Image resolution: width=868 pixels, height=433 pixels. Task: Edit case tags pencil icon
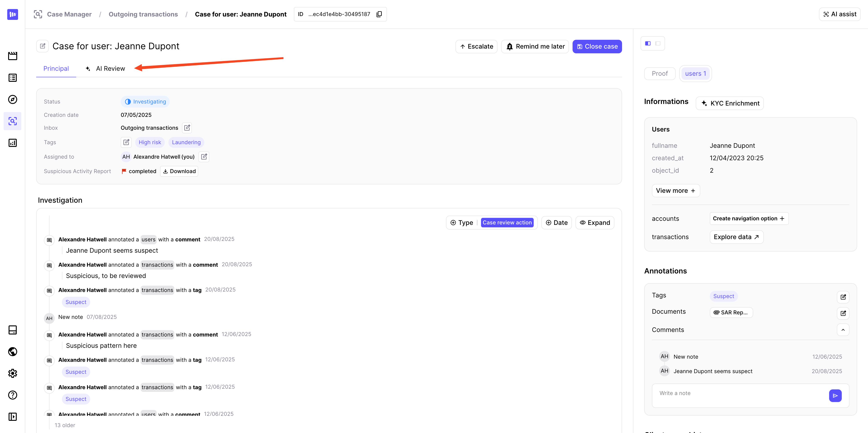pos(126,142)
